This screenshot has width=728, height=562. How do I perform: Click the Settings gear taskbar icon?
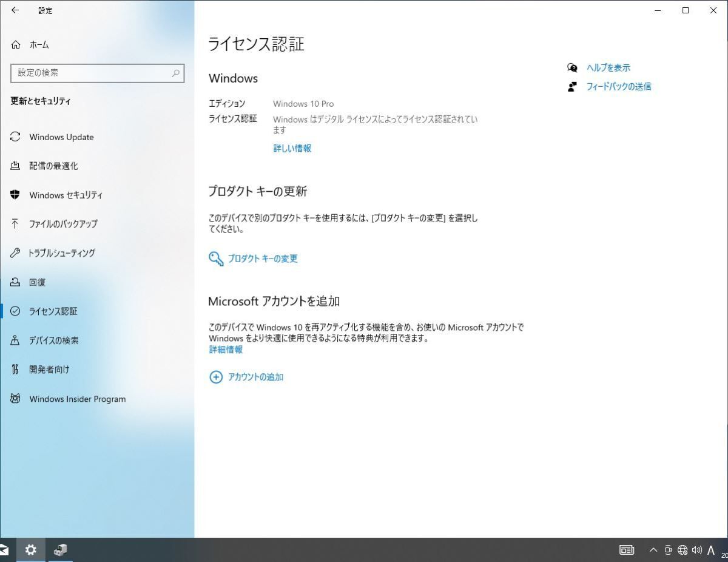(x=30, y=550)
